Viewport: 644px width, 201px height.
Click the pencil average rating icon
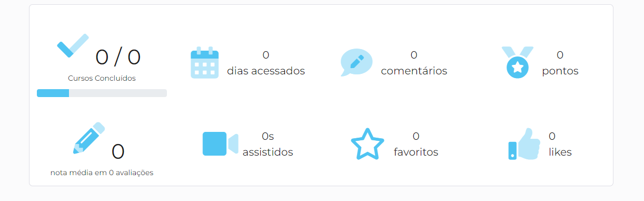[89, 138]
